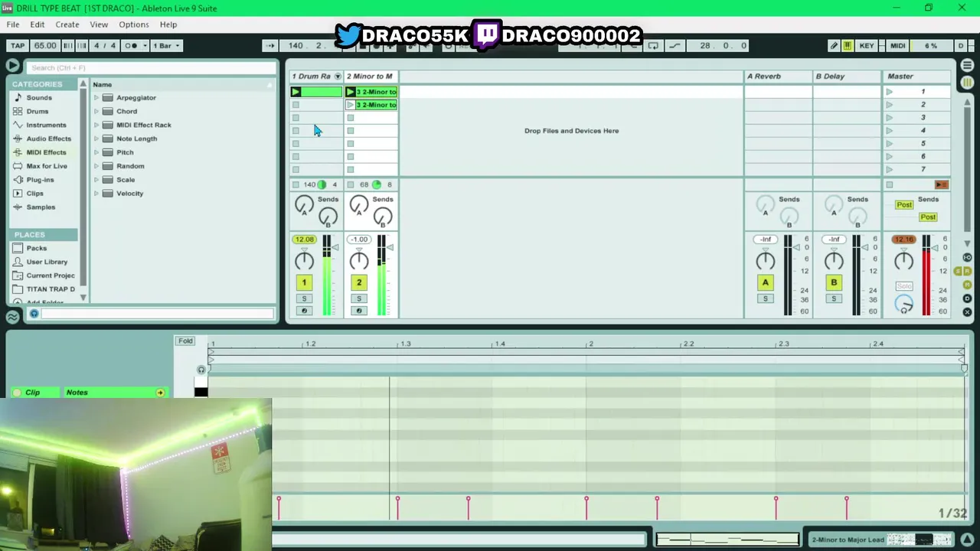Open Options menu
Viewport: 980px width, 551px height.
(133, 24)
